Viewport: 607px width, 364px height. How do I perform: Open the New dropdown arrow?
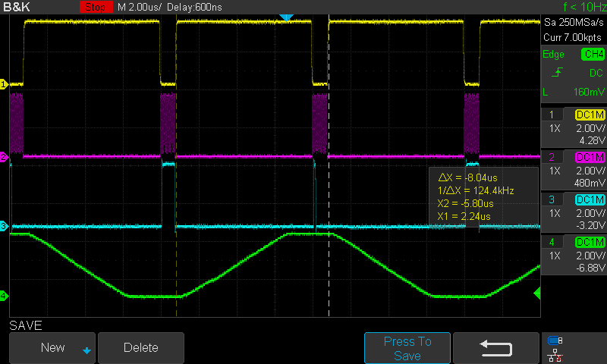pyautogui.click(x=86, y=350)
